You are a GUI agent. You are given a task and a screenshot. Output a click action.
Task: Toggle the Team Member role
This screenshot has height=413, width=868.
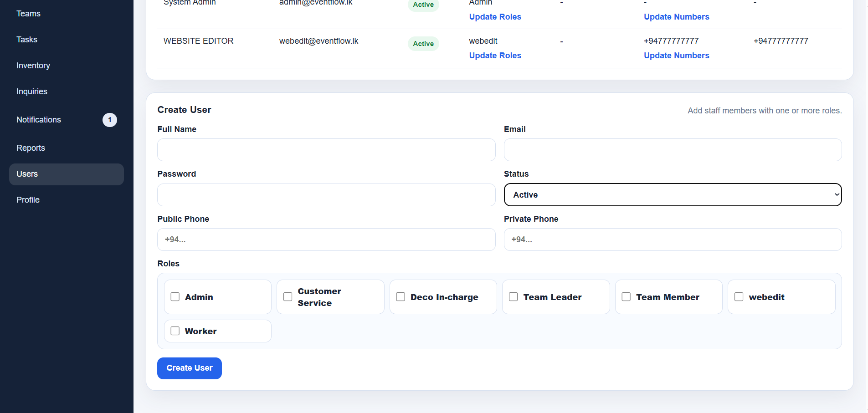click(x=626, y=297)
